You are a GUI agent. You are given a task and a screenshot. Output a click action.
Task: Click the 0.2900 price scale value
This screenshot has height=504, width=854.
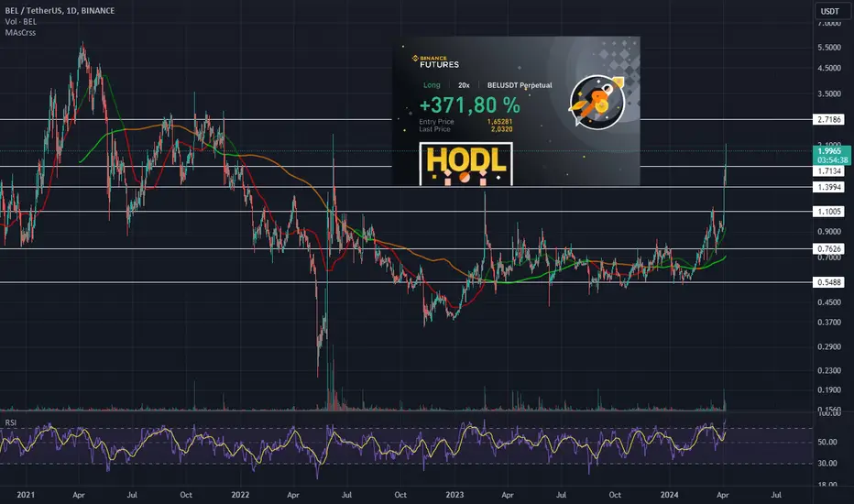tap(829, 346)
